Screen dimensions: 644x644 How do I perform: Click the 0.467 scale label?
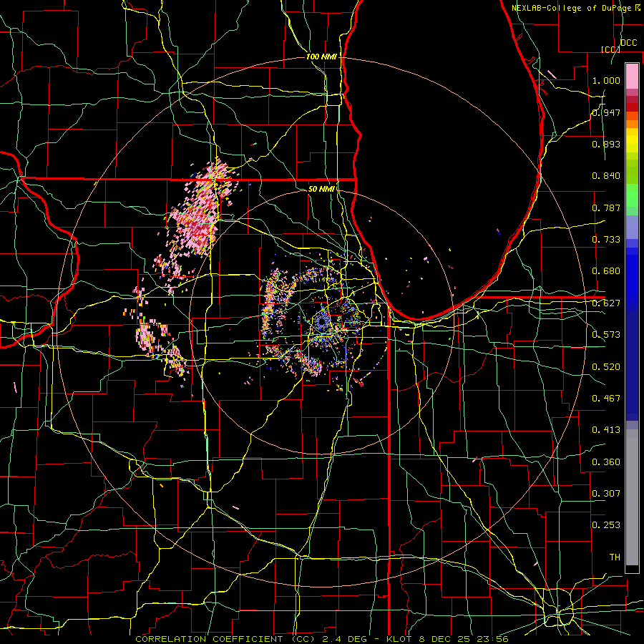coord(606,399)
